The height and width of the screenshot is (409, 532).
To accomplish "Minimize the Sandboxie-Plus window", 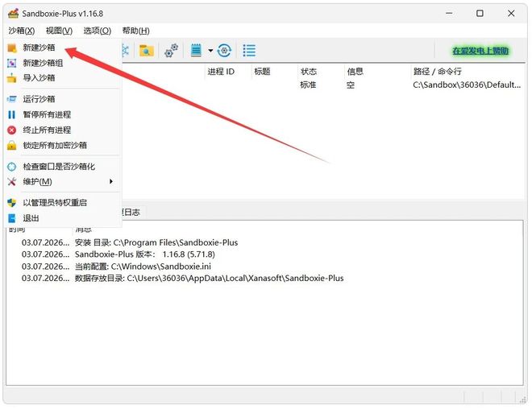I will (449, 14).
